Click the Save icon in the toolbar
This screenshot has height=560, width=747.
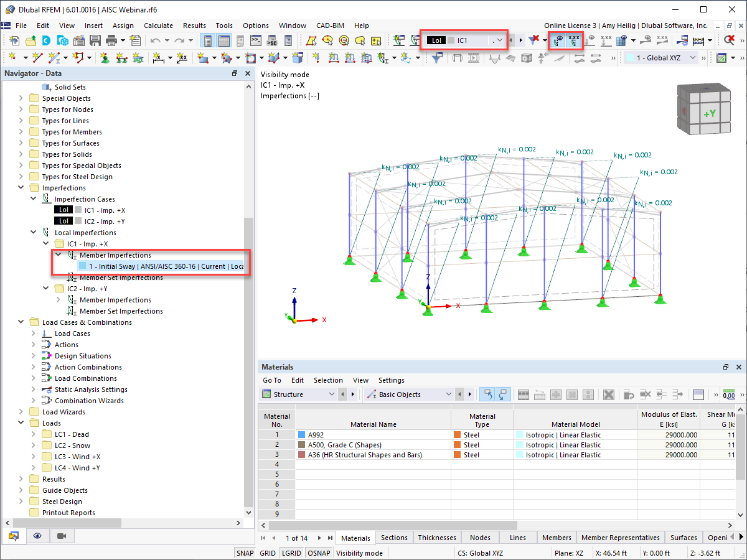(x=95, y=39)
